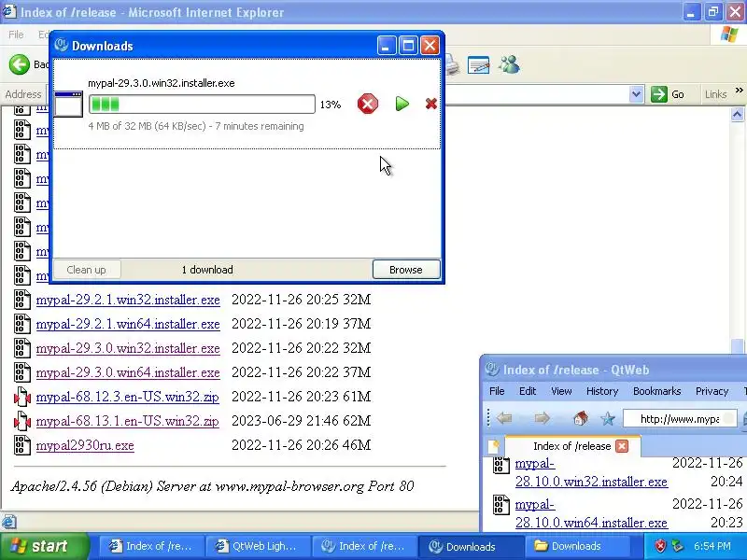Screen dimensions: 747x560
Task: Click binary file icon beside mypal-29.2.1.win32
Action: [21, 300]
